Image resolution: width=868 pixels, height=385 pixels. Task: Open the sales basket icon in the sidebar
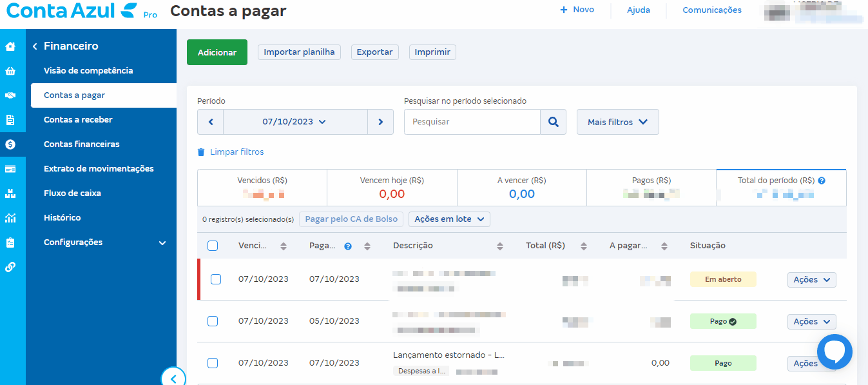pos(12,71)
